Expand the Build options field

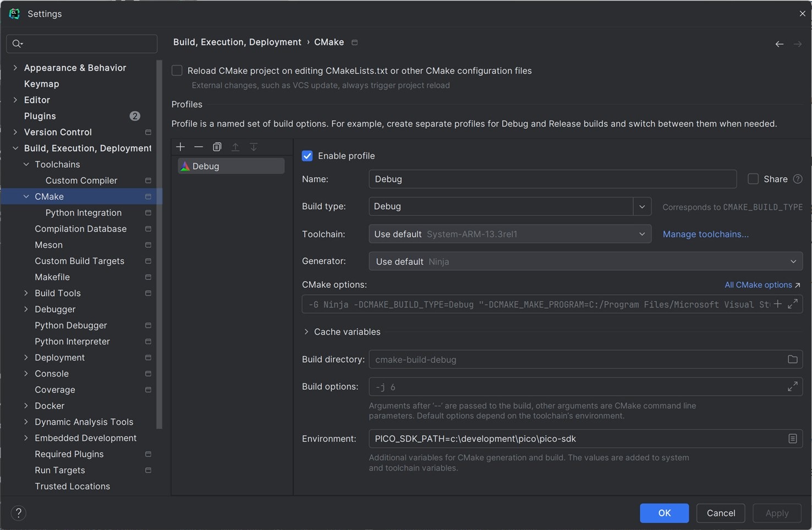tap(793, 387)
